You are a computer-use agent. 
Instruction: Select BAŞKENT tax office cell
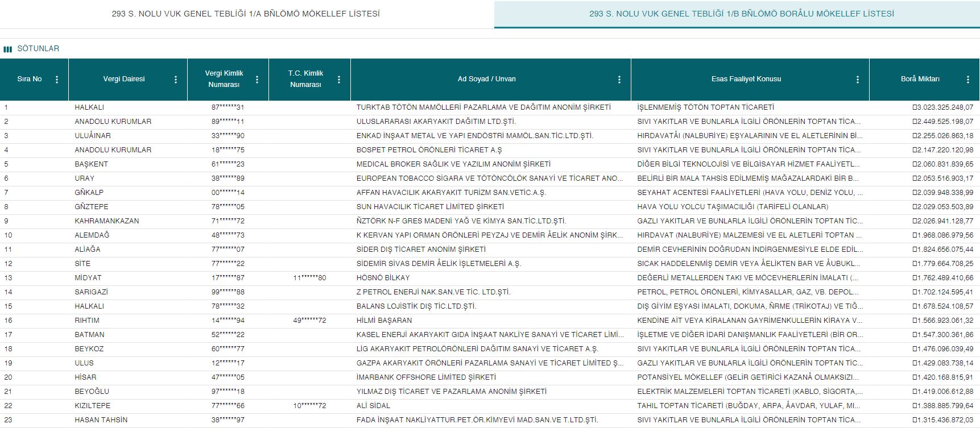pos(91,164)
